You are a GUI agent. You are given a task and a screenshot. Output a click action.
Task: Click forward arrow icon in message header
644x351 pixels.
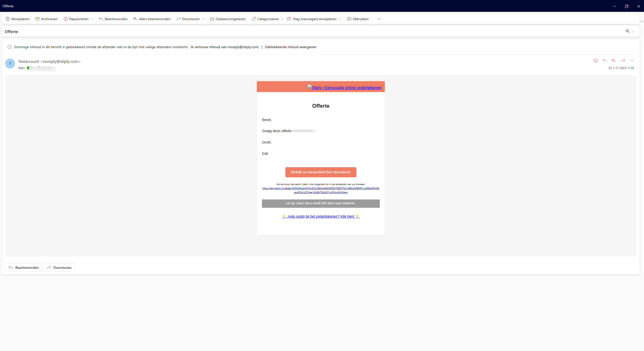coord(623,61)
